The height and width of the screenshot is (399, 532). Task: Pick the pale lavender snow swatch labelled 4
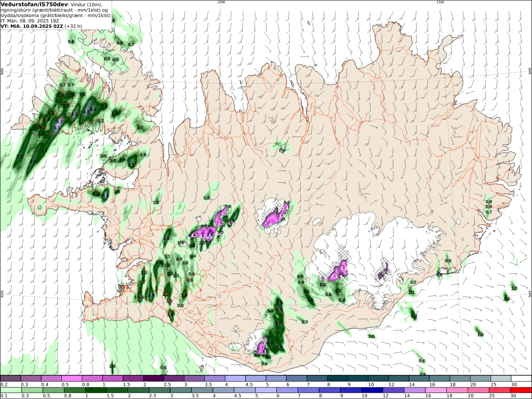point(235,378)
